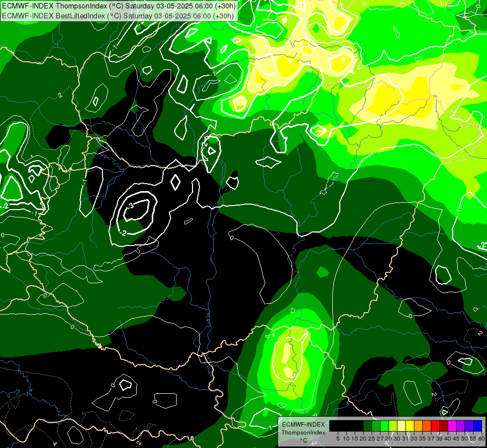Select the yellow 31–33 legend swatch
This screenshot has height=448, width=487.
410,426
